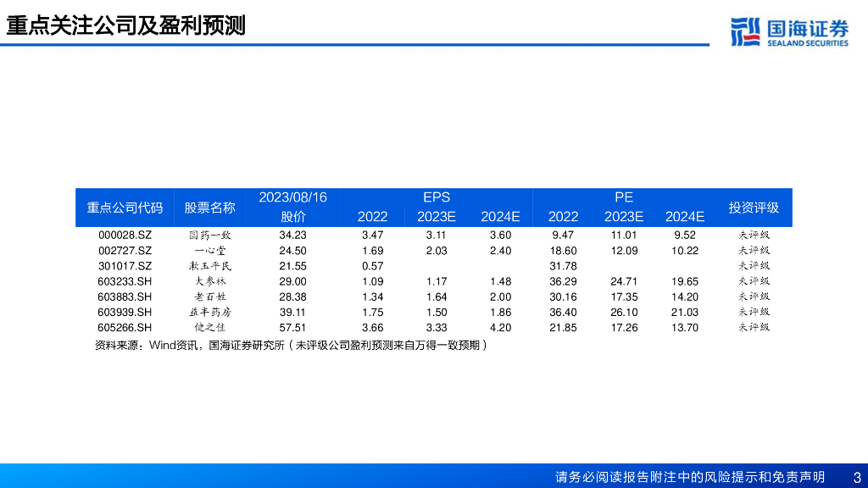Click 2022 PE value 36.40
868x488 pixels.
tap(563, 313)
